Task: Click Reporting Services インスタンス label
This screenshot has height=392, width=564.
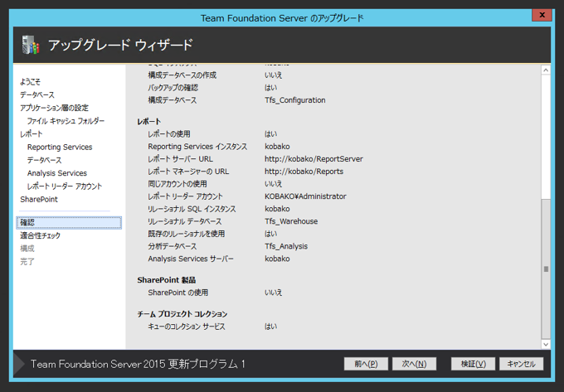Action: (197, 147)
